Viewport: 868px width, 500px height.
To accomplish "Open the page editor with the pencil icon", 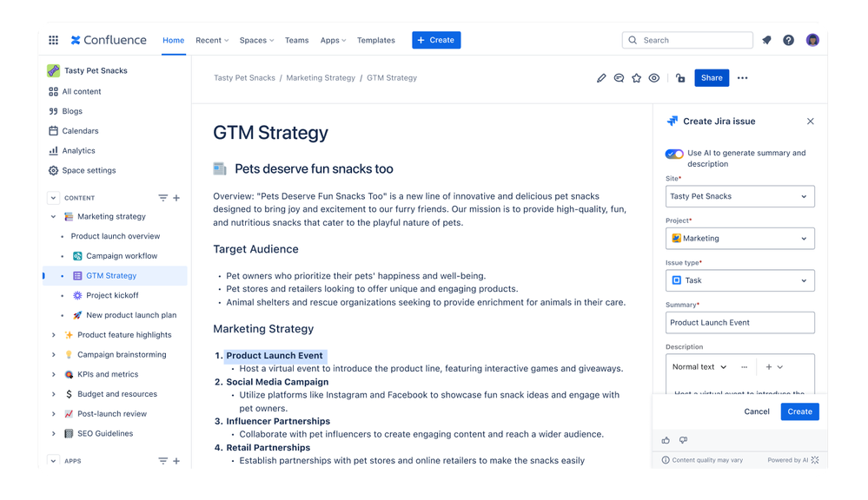I will click(x=601, y=78).
